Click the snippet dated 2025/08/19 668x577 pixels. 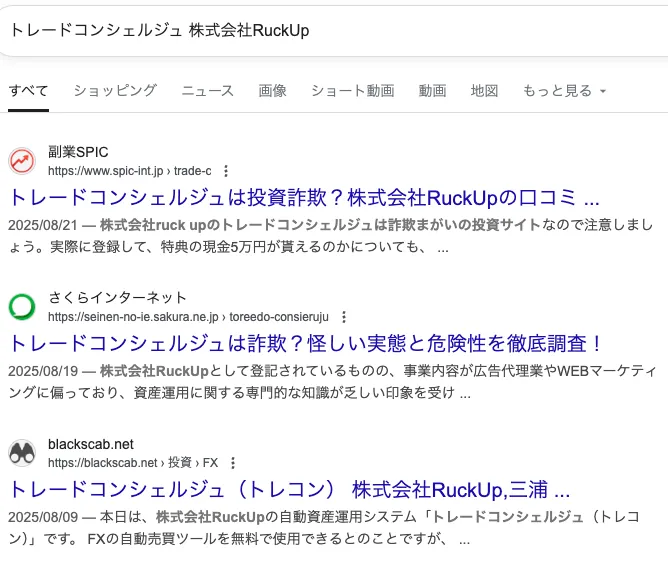pos(332,382)
